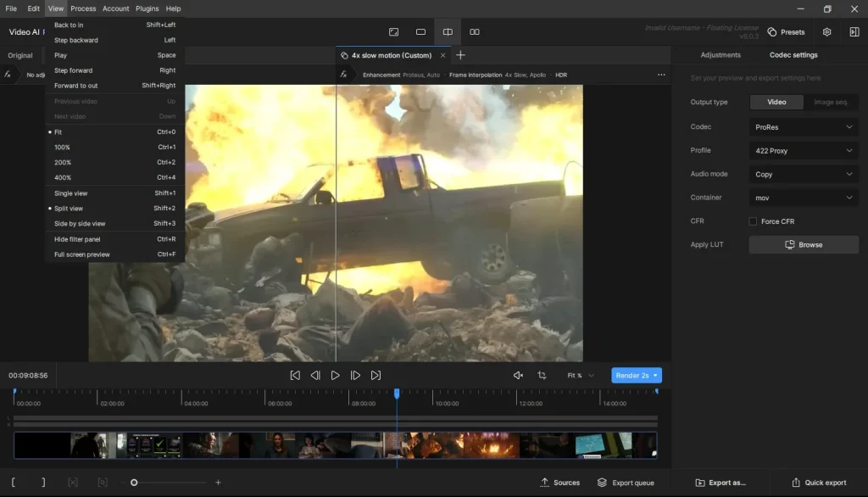The width and height of the screenshot is (868, 497).
Task: Open Presets panel
Action: point(786,32)
